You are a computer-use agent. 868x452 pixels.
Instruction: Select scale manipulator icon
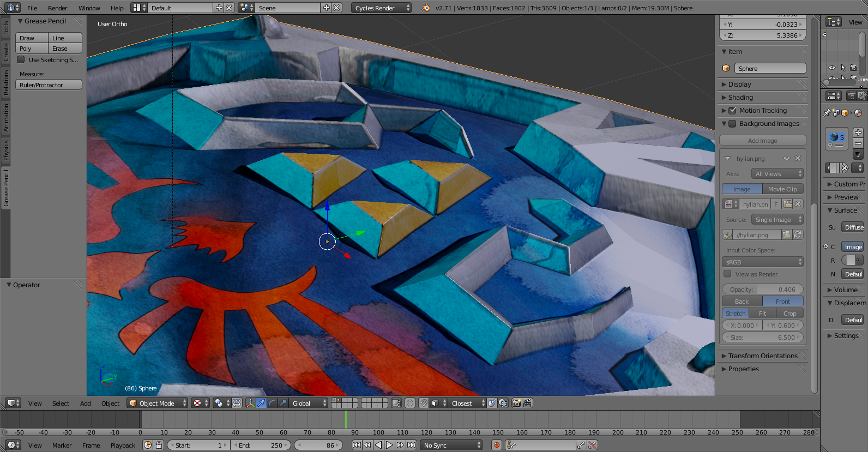point(283,403)
